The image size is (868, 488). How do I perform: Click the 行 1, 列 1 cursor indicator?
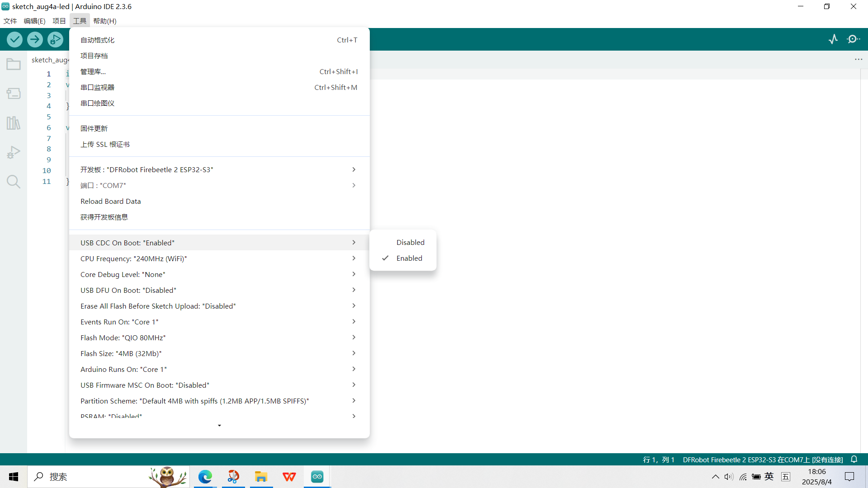tap(658, 460)
